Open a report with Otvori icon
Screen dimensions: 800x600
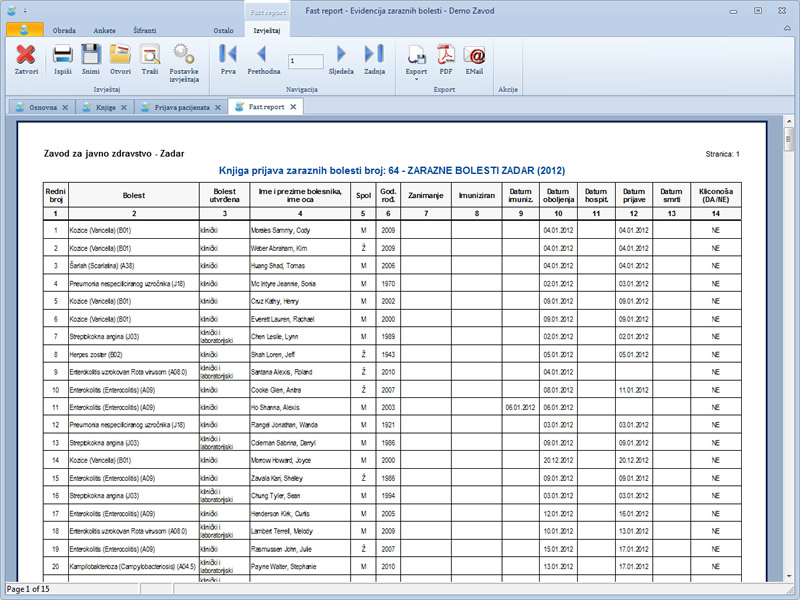click(120, 60)
